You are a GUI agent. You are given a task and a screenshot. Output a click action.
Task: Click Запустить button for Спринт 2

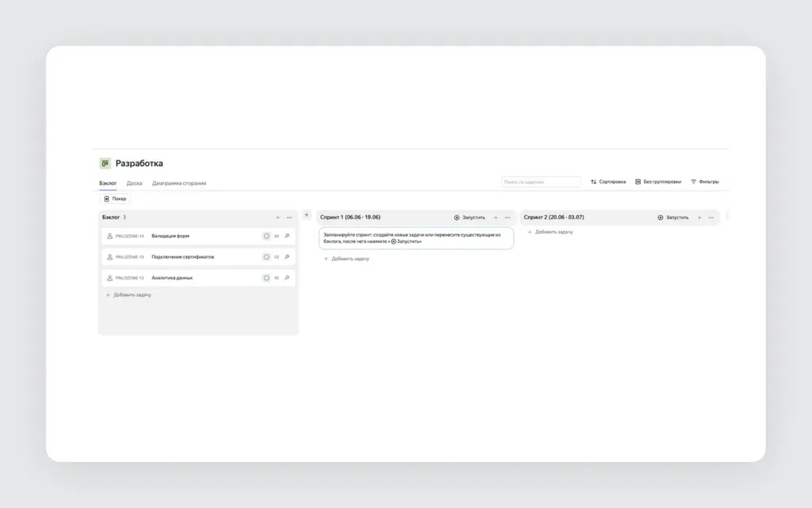click(673, 217)
